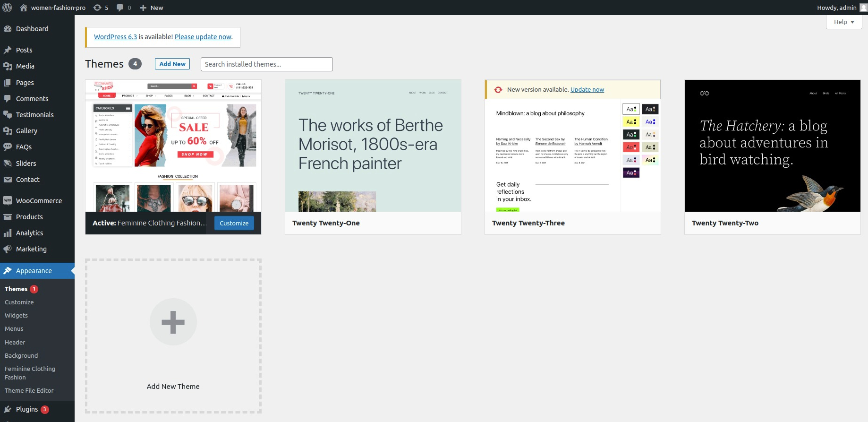
Task: Click the Add New button beside Themes
Action: [172, 64]
